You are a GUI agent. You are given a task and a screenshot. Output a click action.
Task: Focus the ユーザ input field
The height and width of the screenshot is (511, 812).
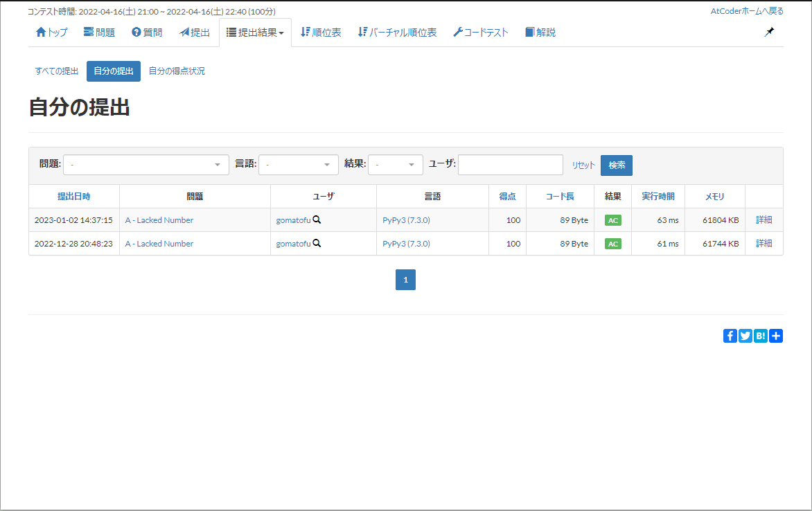click(x=510, y=165)
